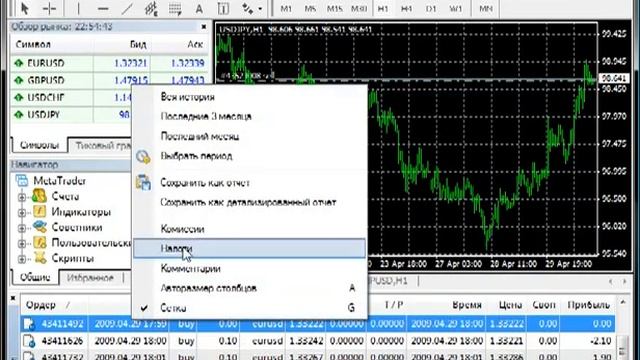Pick the text 'A' tool
Viewport: 640px width, 360px height.
(199, 8)
